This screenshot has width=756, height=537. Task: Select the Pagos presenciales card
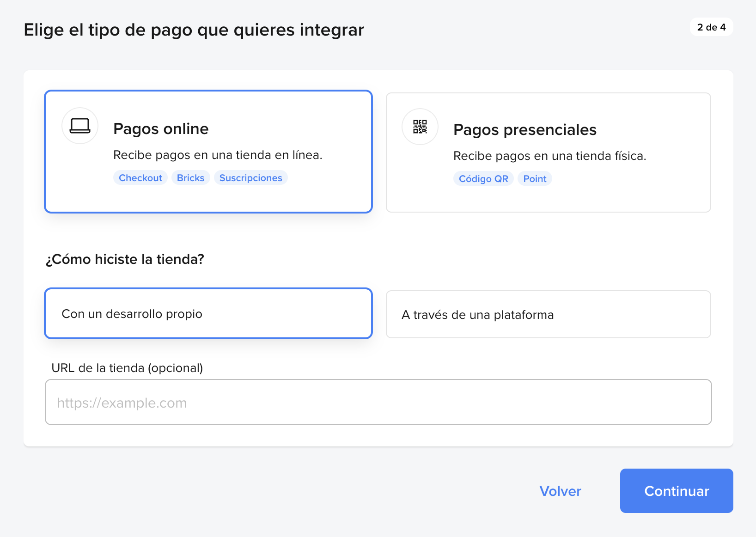(548, 152)
